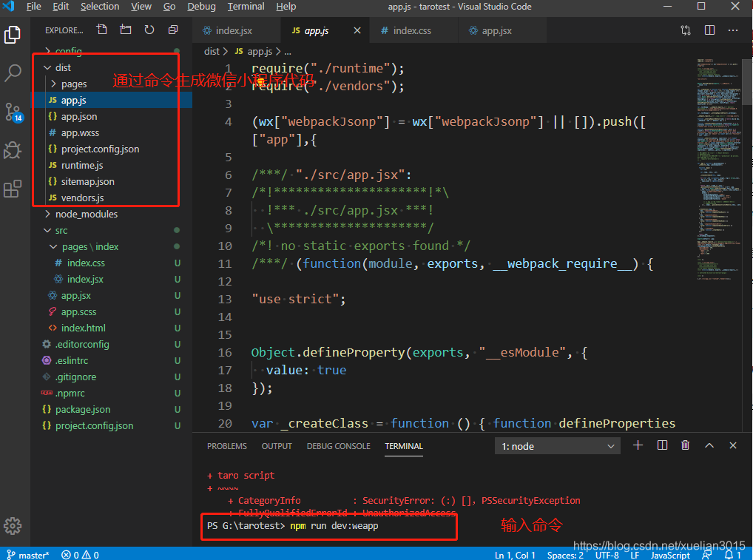The height and width of the screenshot is (560, 753).
Task: Click Open Changes icon in editor toolbar
Action: point(686,30)
